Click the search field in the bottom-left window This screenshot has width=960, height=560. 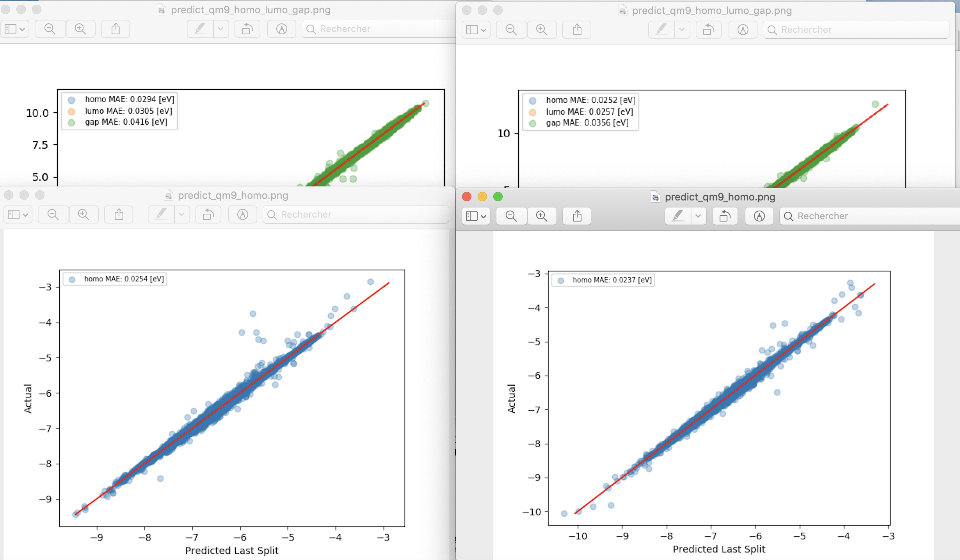pyautogui.click(x=354, y=214)
